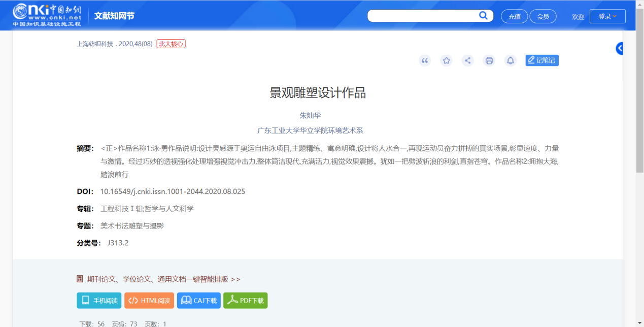Expand the 登录 login dropdown
Image resolution: width=644 pixels, height=327 pixels.
(x=607, y=16)
